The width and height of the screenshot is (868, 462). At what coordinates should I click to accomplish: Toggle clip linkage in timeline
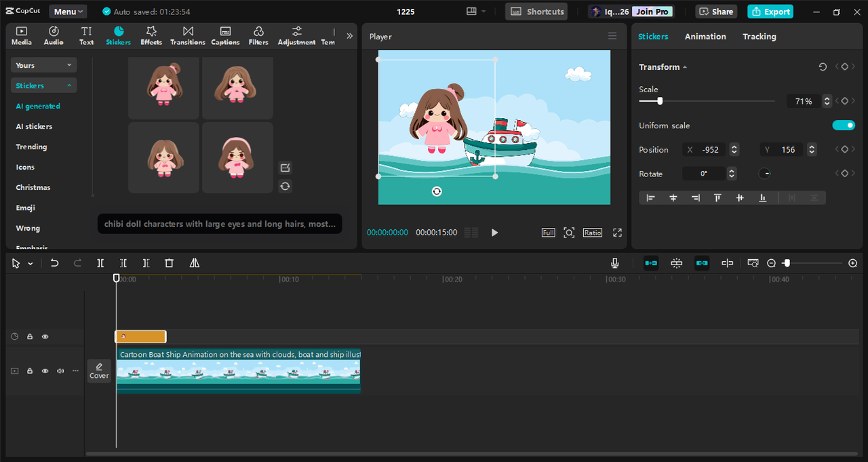pos(702,263)
